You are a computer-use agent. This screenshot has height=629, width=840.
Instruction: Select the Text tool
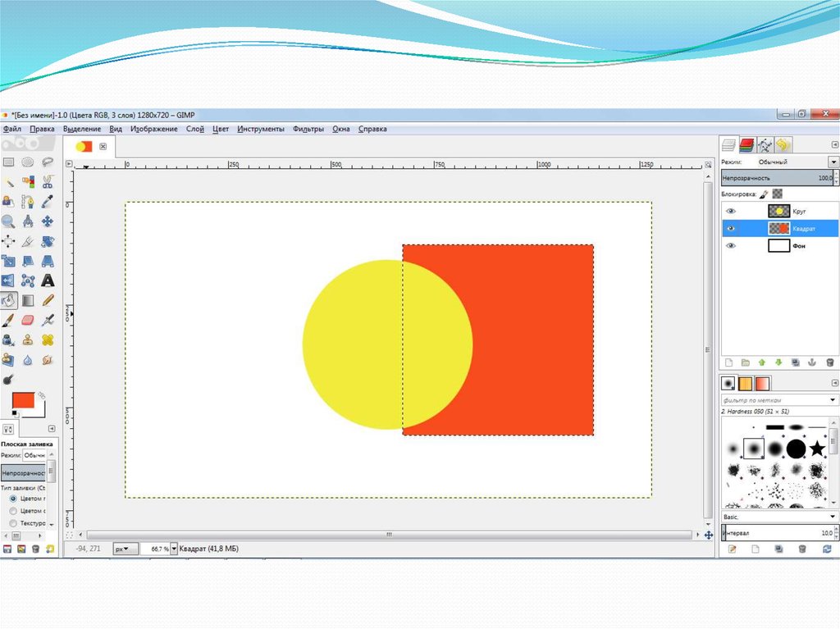(x=48, y=281)
